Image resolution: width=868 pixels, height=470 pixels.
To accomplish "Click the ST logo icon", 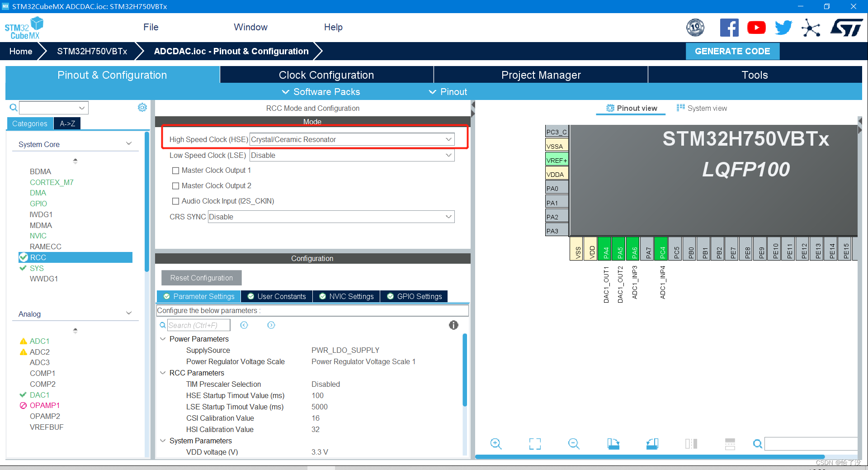I will pyautogui.click(x=846, y=28).
